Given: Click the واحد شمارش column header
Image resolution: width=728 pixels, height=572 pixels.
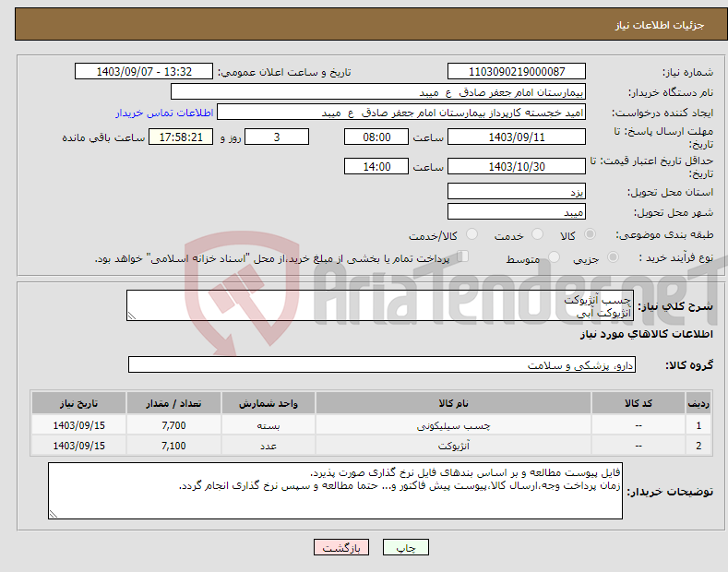Looking at the screenshot, I should pos(269,403).
